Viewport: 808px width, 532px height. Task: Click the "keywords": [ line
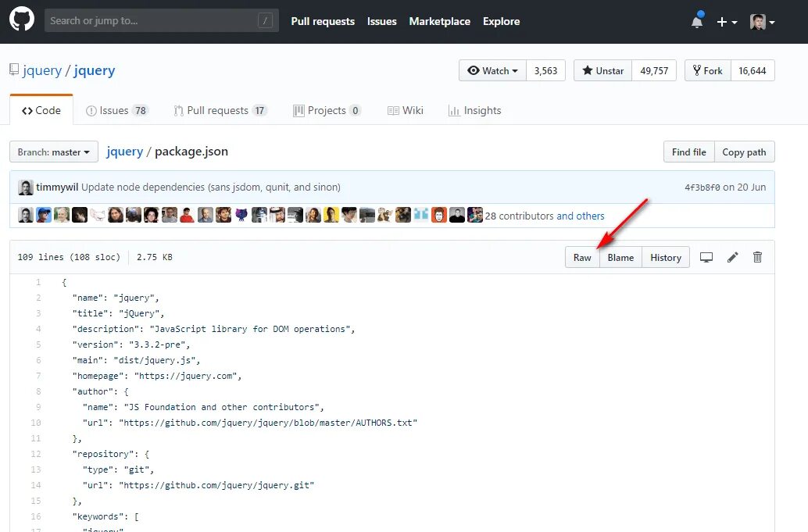105,516
